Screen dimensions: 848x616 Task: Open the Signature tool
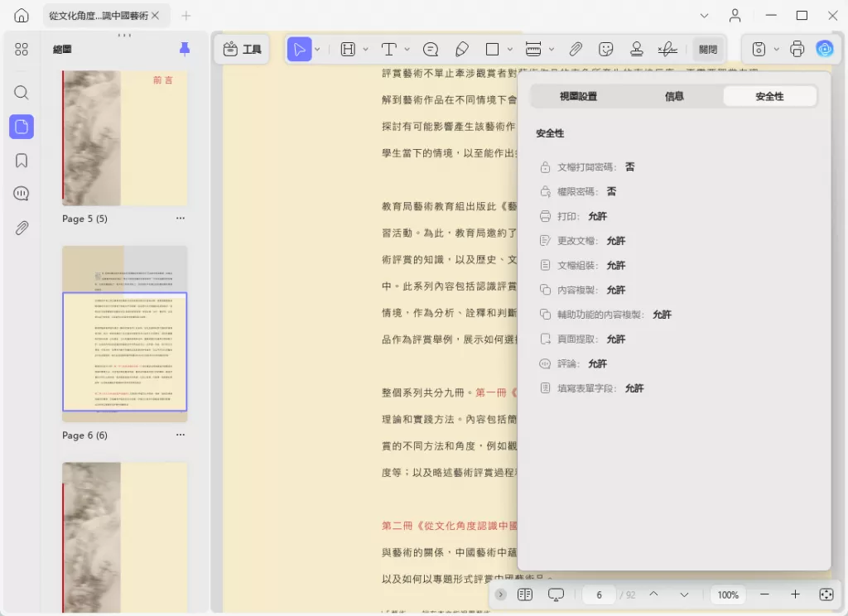(x=667, y=49)
